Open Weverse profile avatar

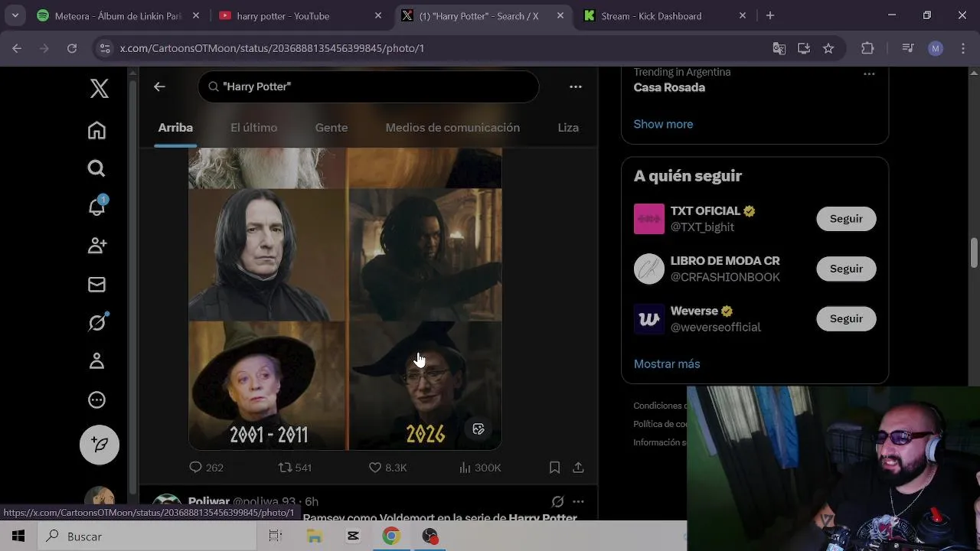click(x=649, y=319)
